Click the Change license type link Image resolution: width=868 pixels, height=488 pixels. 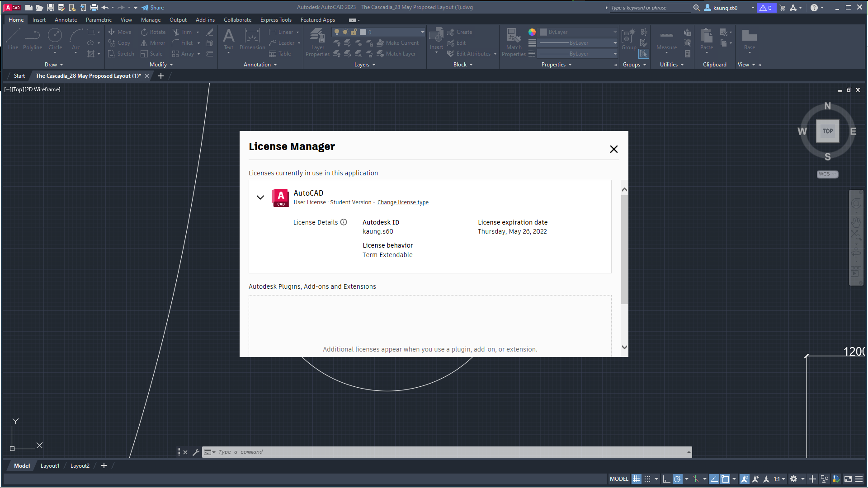coord(403,202)
